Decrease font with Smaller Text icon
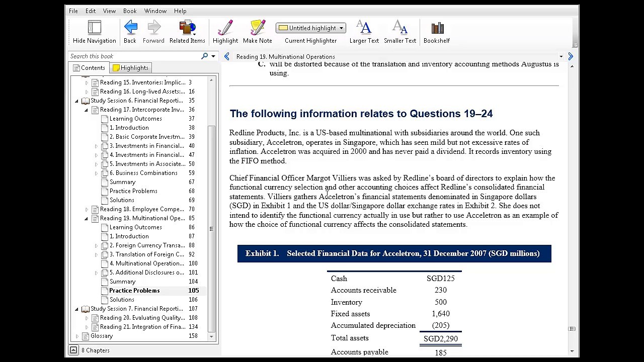 (x=400, y=28)
